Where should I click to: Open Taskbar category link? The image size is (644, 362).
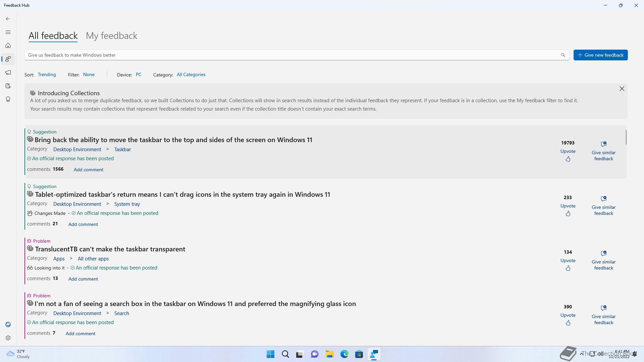tap(122, 149)
